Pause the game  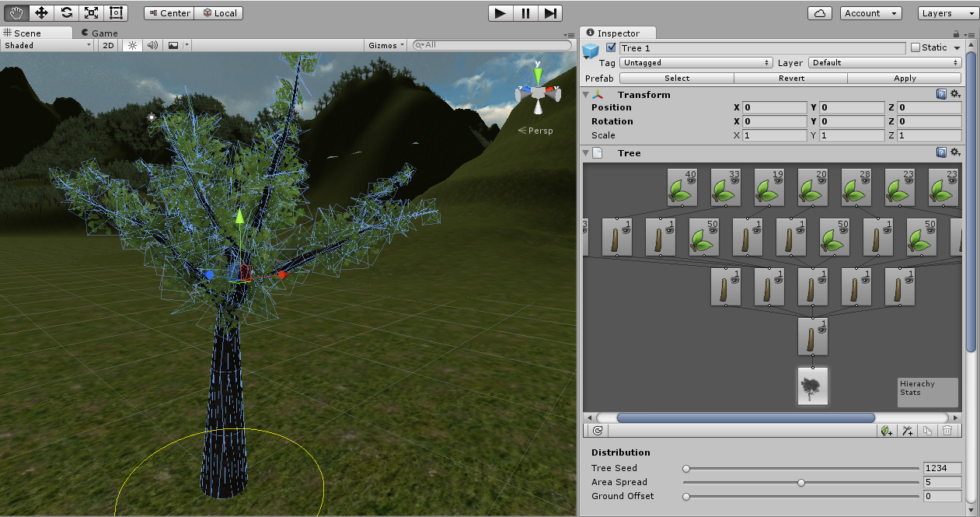(x=525, y=13)
